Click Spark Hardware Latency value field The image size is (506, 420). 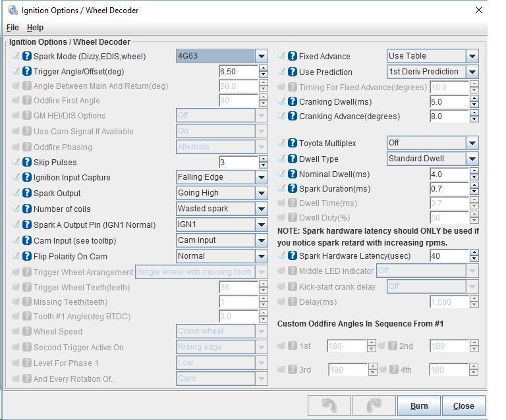pyautogui.click(x=449, y=255)
